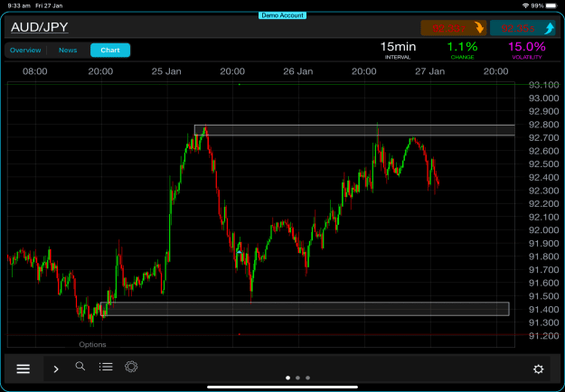Select the third page indicator dot
This screenshot has width=565, height=392.
307,378
